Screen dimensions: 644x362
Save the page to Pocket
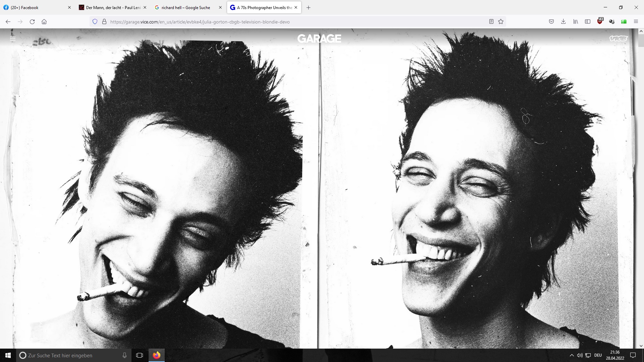click(551, 21)
